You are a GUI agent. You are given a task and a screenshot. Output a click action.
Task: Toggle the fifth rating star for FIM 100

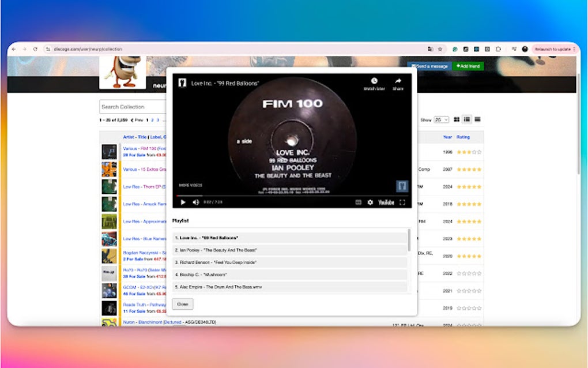coord(479,152)
